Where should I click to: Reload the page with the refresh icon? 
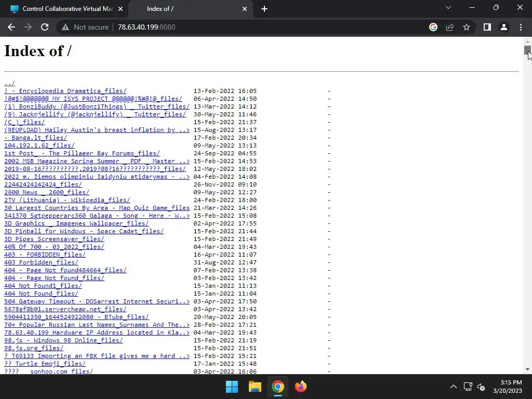[x=45, y=27]
